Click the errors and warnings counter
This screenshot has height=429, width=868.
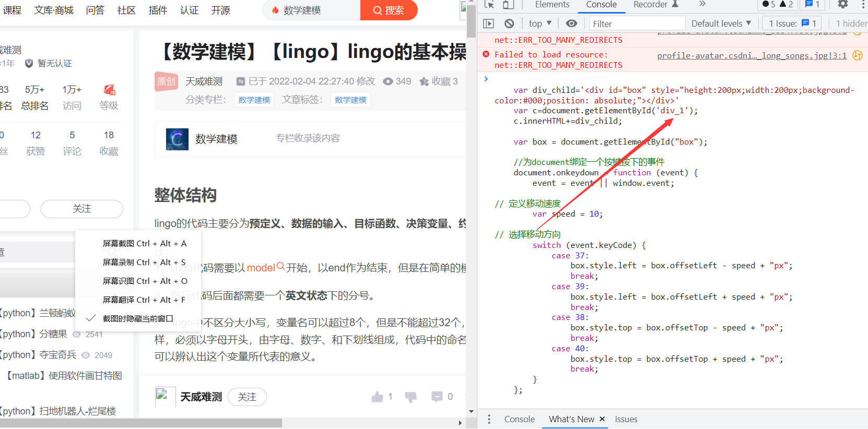point(778,4)
